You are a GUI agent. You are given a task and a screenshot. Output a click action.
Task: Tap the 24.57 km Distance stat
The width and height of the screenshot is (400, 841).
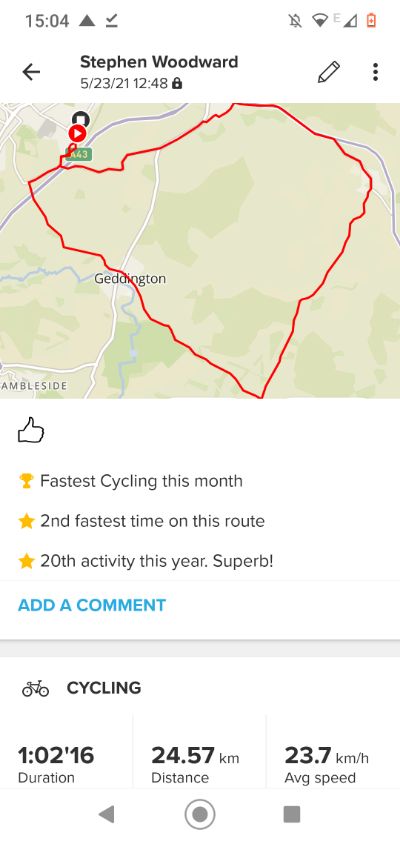click(195, 764)
